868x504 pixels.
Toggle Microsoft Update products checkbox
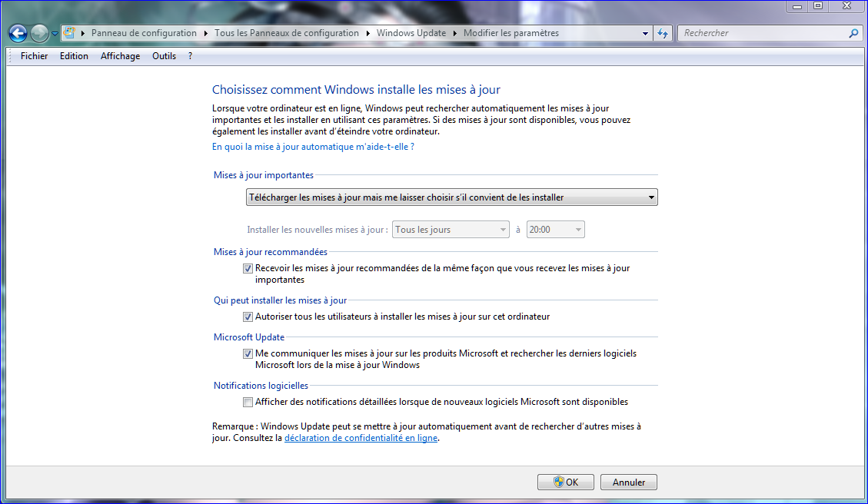(x=248, y=353)
